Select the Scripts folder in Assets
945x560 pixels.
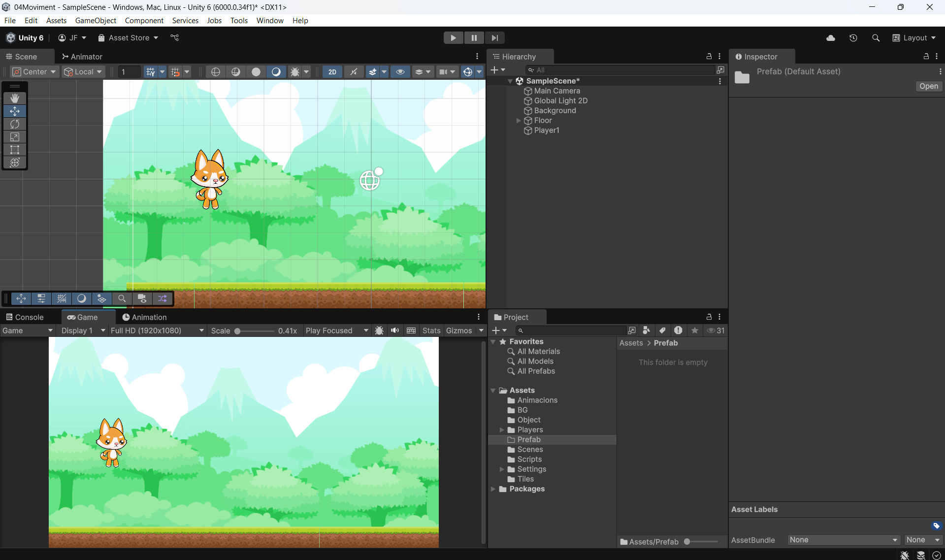point(529,459)
